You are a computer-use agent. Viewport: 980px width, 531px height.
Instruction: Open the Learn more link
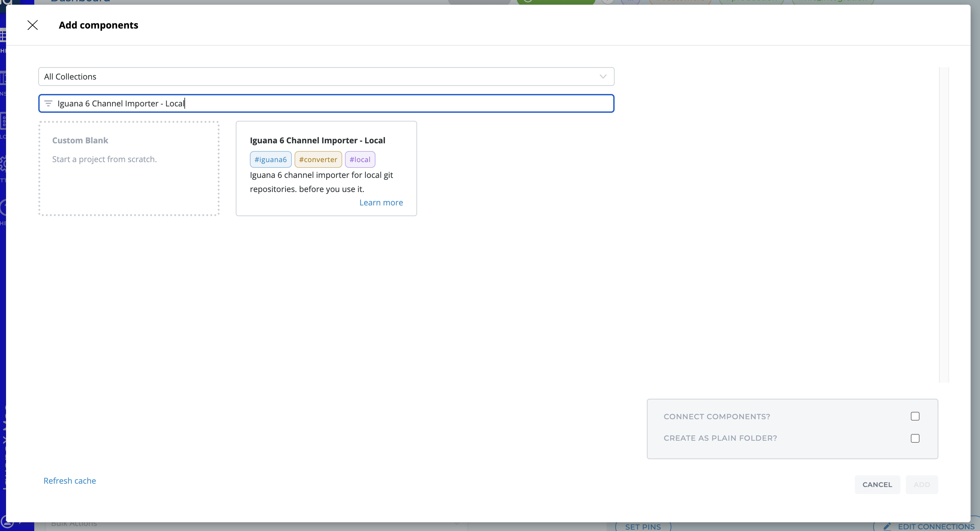[x=381, y=203]
